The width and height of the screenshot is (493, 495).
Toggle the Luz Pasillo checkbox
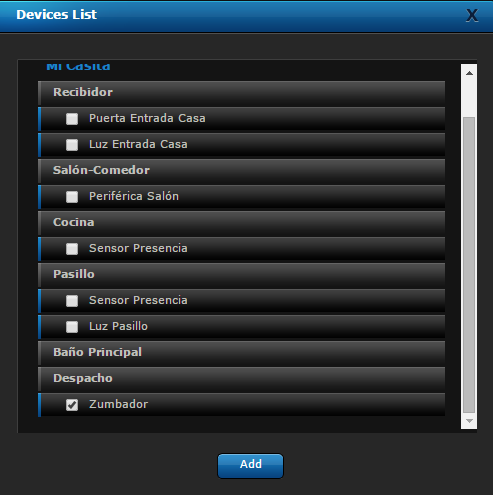pyautogui.click(x=72, y=327)
